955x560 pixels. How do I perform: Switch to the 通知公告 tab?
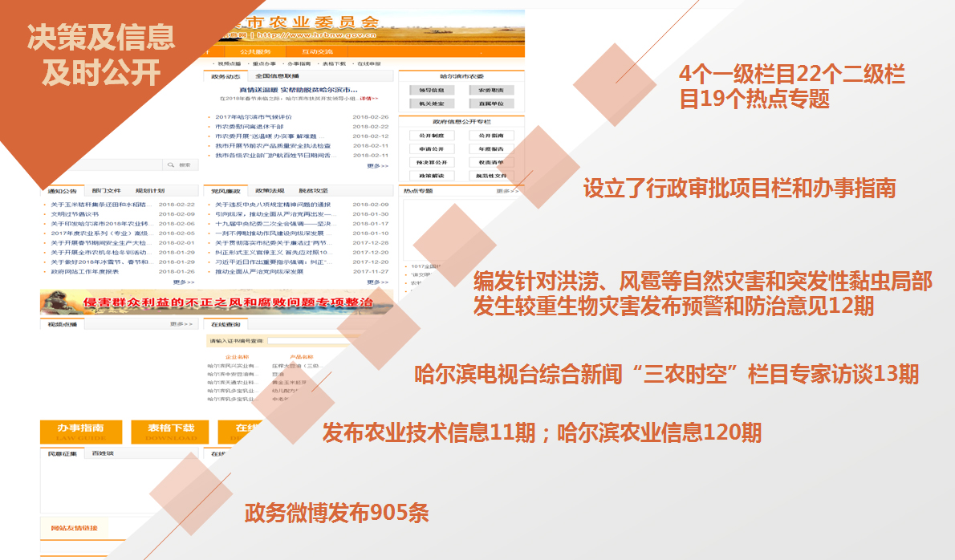(x=62, y=191)
